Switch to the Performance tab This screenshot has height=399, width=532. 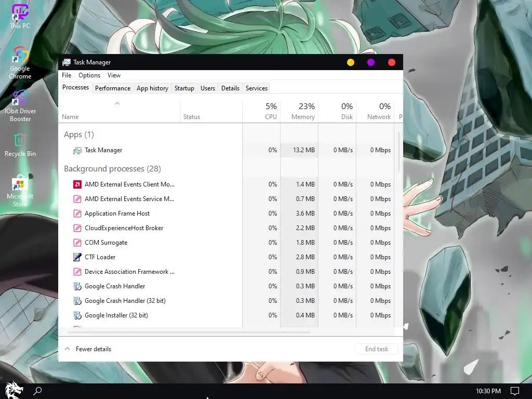[113, 88]
